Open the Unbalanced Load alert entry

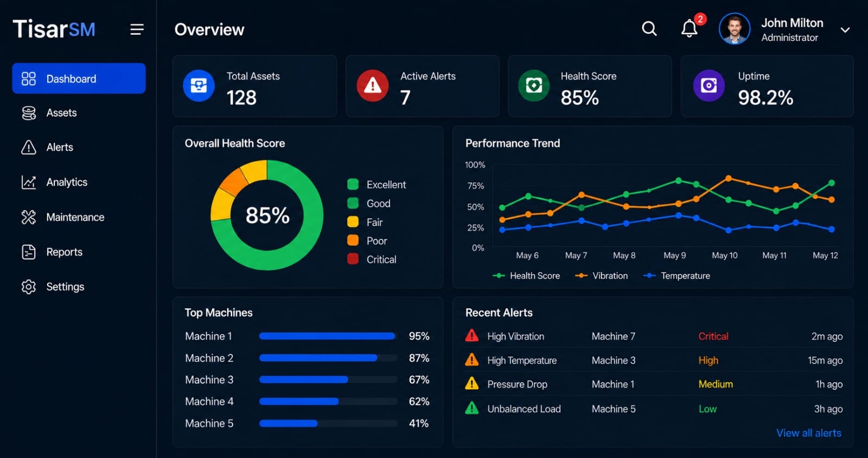(654, 409)
